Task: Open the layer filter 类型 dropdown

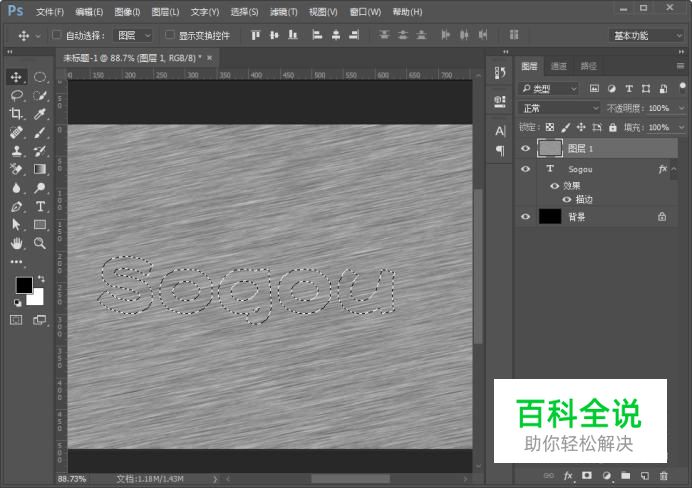Action: pyautogui.click(x=548, y=89)
